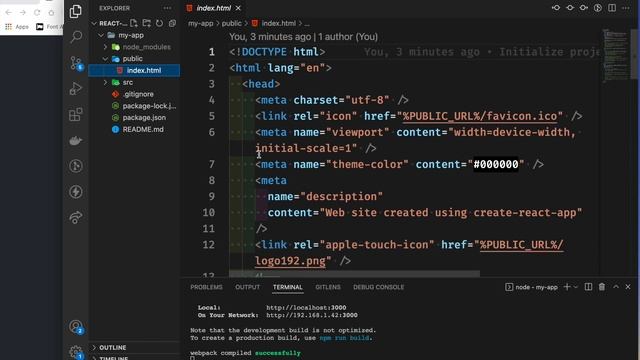This screenshot has width=640, height=360.
Task: Open the localhost:3000 link in terminal
Action: (306, 307)
